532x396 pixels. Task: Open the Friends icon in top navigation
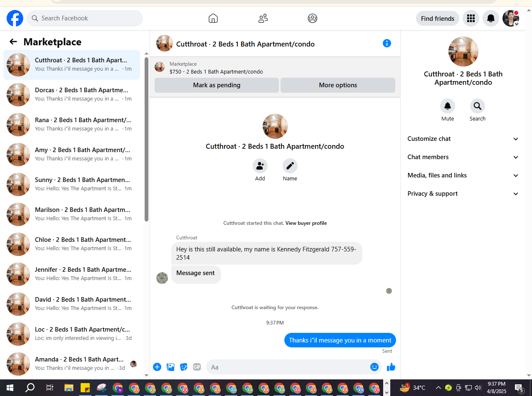tap(263, 18)
